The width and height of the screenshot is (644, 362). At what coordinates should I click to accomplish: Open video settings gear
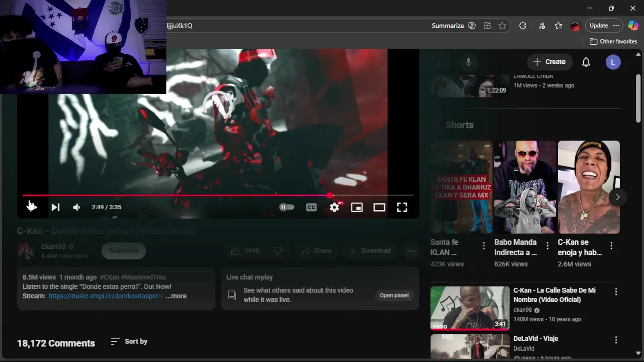pos(334,207)
